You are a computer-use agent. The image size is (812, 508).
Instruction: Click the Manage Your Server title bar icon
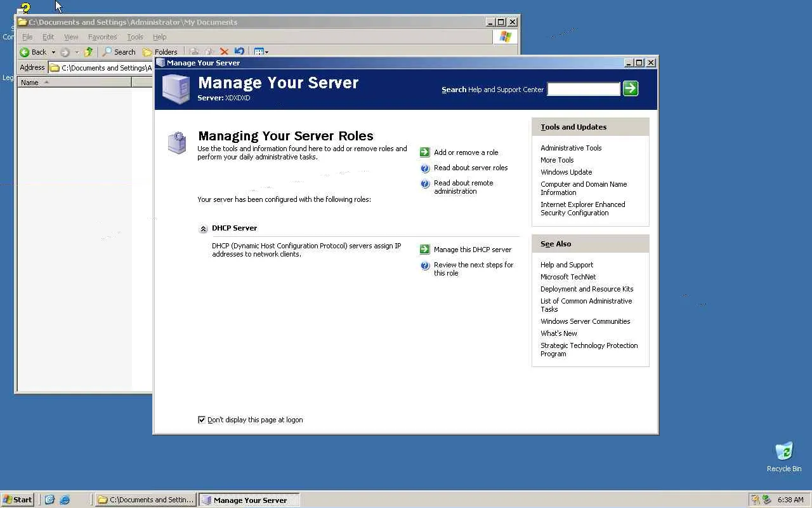tap(160, 63)
